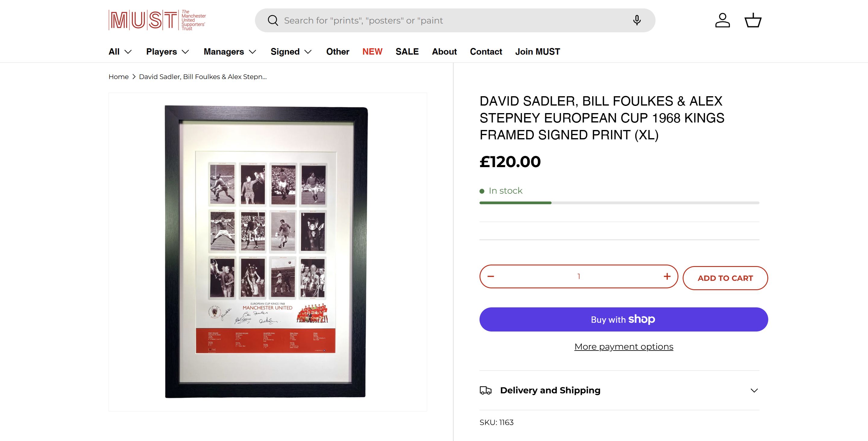Click the ADD TO CART button
Viewport: 868px width, 441px height.
(x=725, y=278)
